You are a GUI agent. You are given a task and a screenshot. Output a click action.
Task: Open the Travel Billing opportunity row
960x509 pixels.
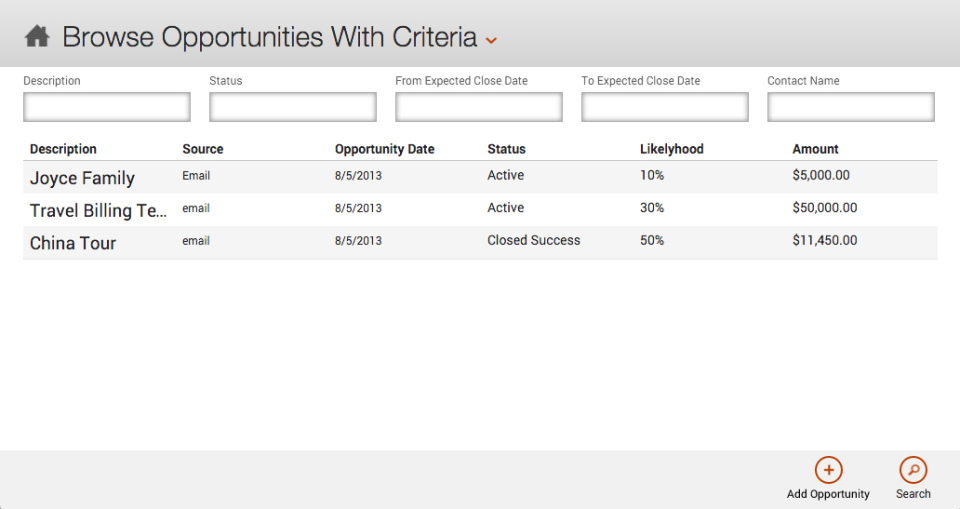98,210
